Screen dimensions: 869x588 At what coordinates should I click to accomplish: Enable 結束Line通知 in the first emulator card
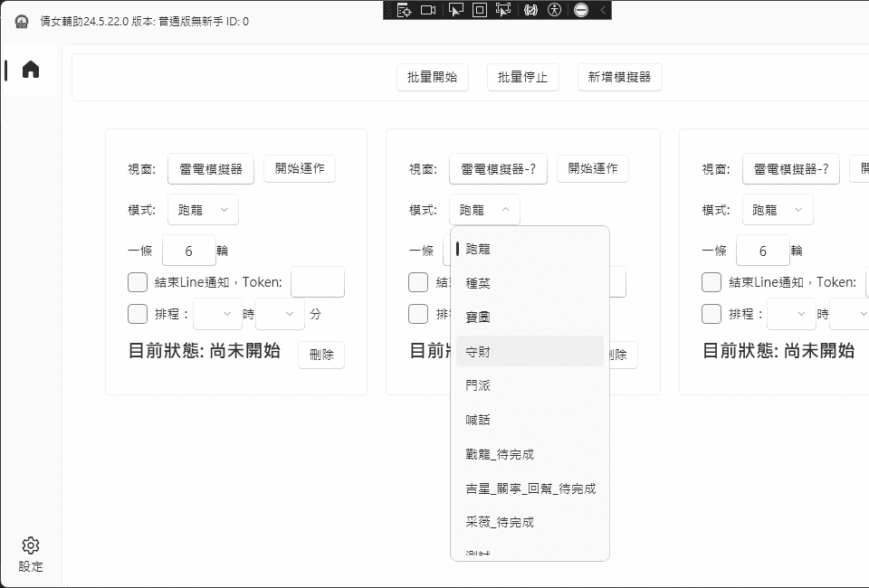pos(138,282)
